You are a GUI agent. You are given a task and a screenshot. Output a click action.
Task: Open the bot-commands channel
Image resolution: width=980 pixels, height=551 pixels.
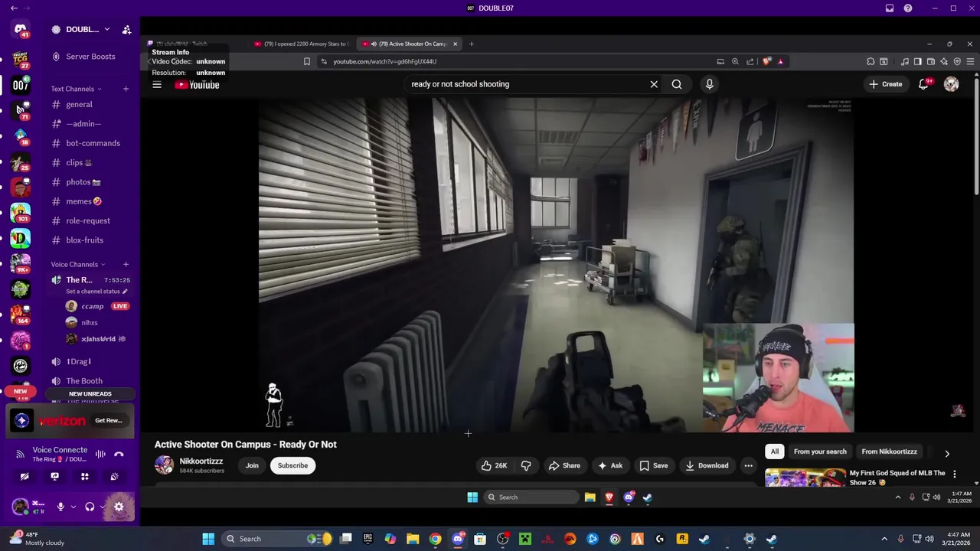click(x=91, y=143)
